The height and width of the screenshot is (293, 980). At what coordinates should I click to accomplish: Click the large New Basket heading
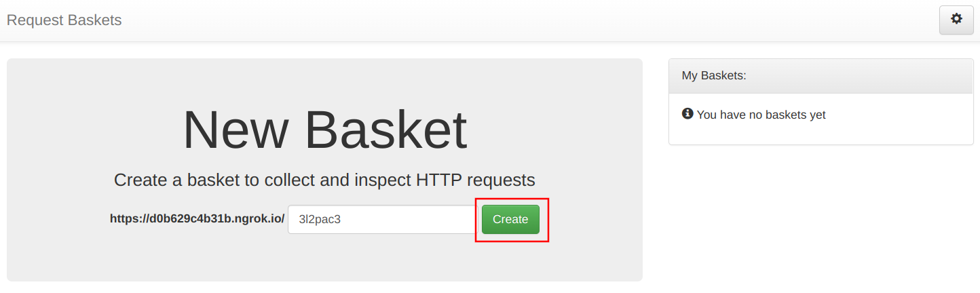point(324,130)
